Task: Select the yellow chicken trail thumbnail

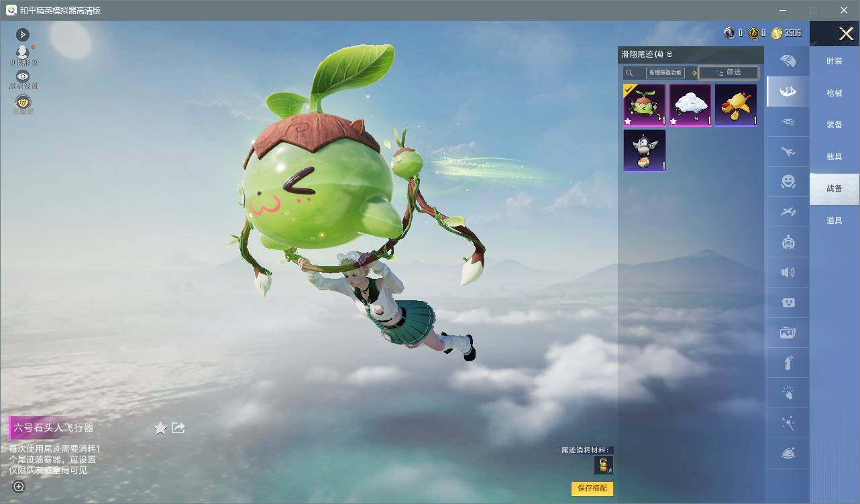Action: click(x=736, y=105)
